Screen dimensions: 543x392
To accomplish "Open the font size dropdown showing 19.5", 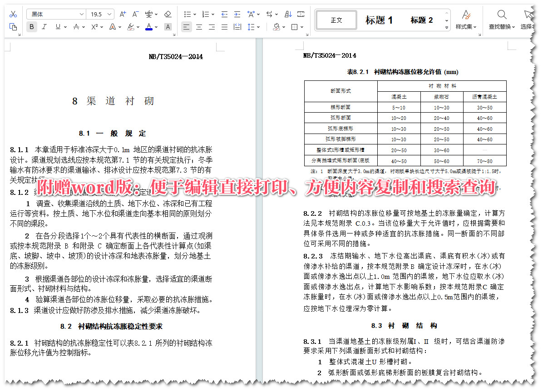I will (100, 14).
